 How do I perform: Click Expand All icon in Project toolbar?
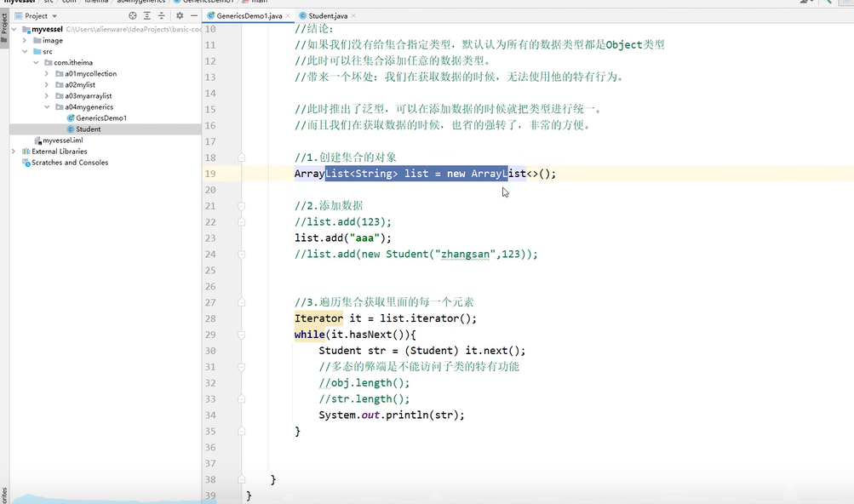[x=147, y=15]
